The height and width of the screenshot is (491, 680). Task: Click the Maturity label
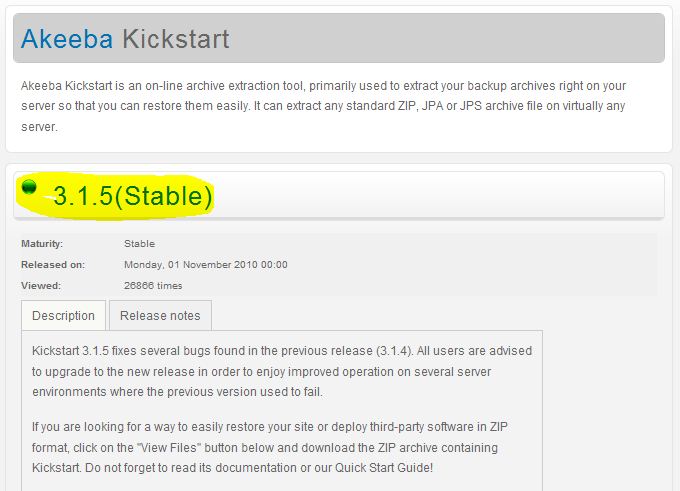tap(42, 244)
